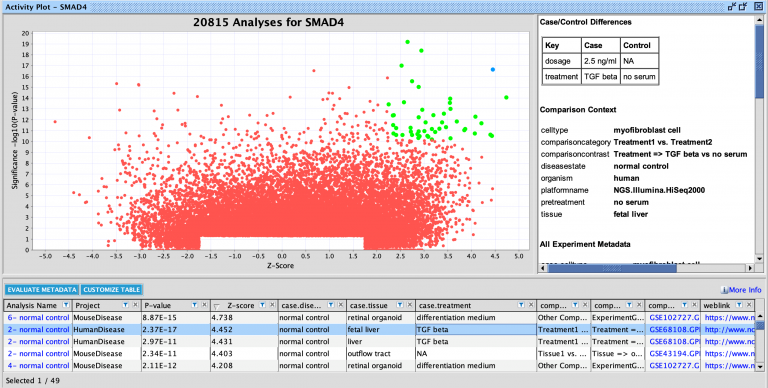Click table scroll down arrow
Screen dimensions: 768x388
tap(760, 366)
